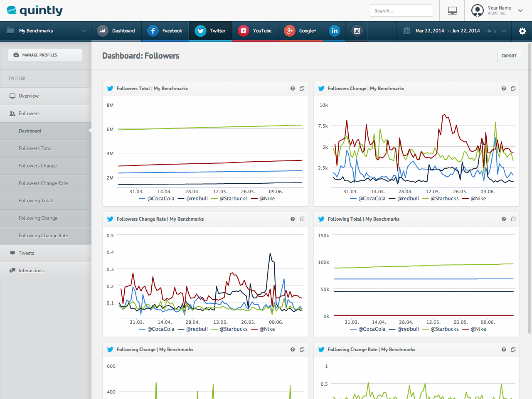The width and height of the screenshot is (532, 399).
Task: Select Following Total in sidebar
Action: 46,201
